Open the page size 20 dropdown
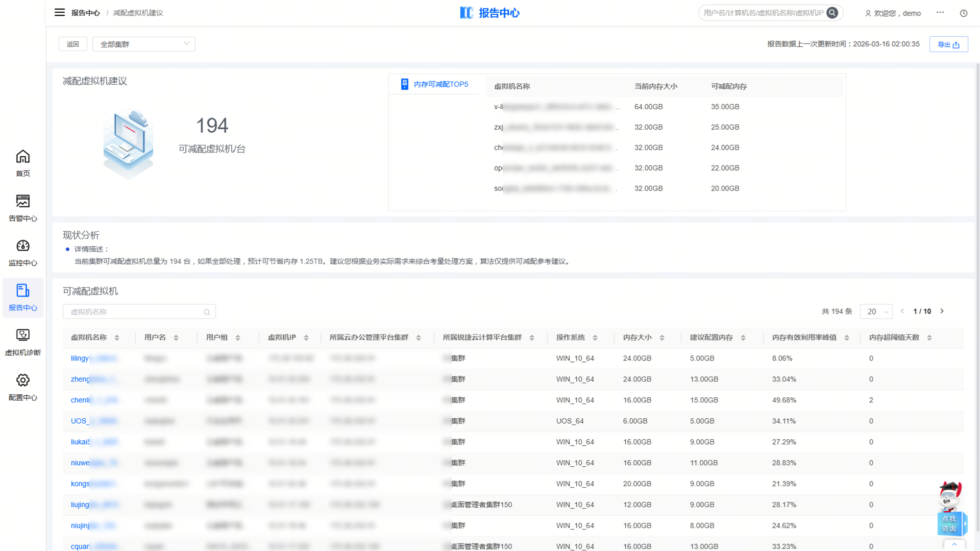Image resolution: width=980 pixels, height=551 pixels. click(x=876, y=311)
